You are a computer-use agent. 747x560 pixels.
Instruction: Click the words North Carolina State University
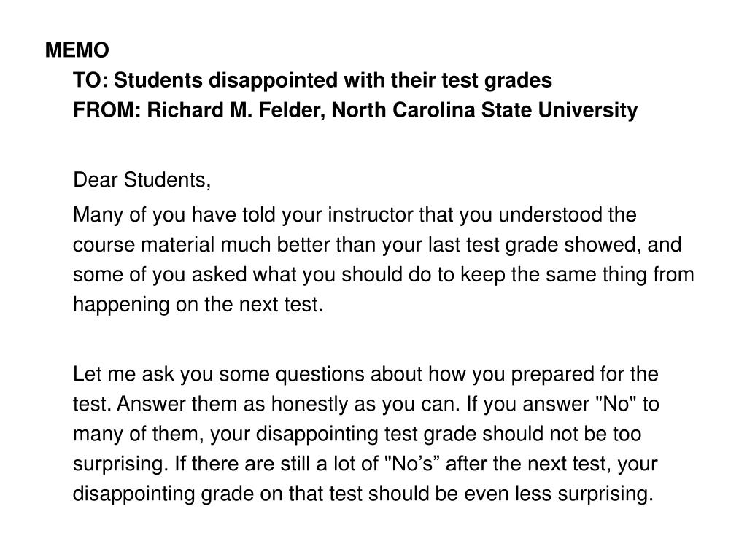tap(484, 110)
